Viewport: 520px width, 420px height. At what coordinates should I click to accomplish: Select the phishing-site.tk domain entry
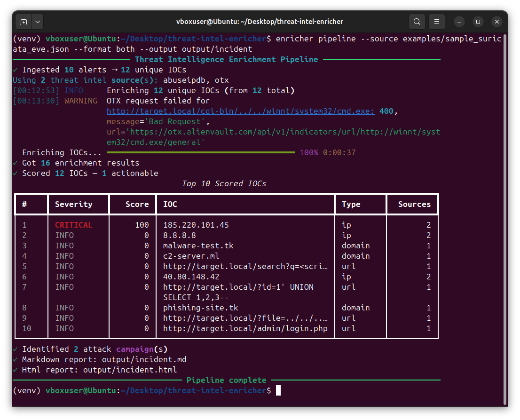tap(201, 308)
